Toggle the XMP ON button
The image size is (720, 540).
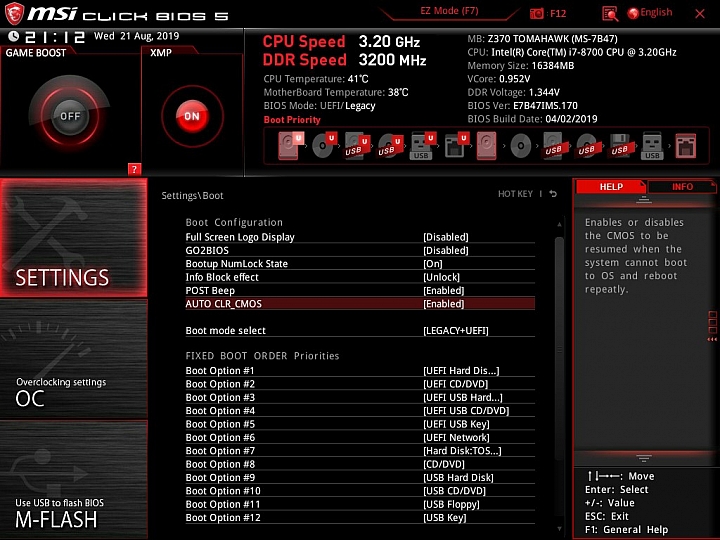pyautogui.click(x=192, y=116)
